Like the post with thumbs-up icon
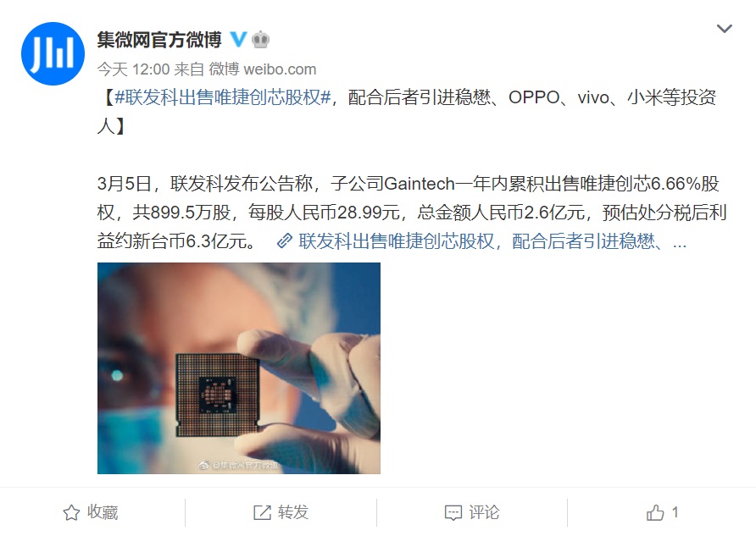Viewport: 756px width, 536px height. tap(655, 512)
